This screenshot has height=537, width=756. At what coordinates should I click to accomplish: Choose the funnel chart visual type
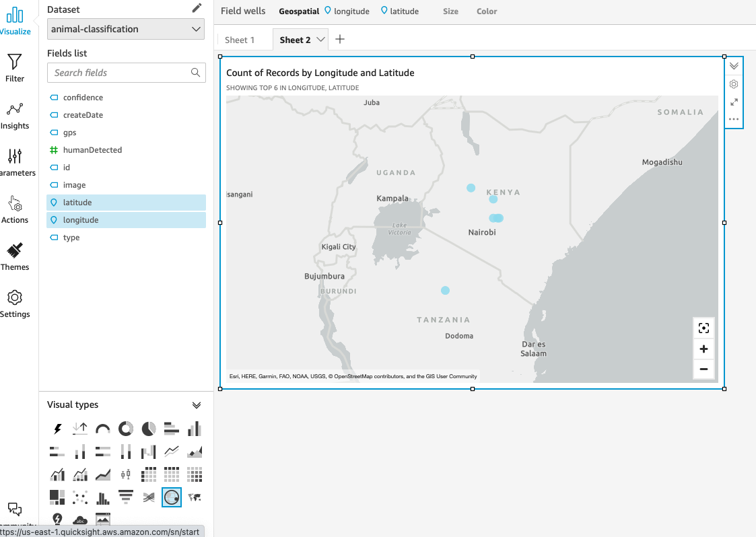[126, 497]
